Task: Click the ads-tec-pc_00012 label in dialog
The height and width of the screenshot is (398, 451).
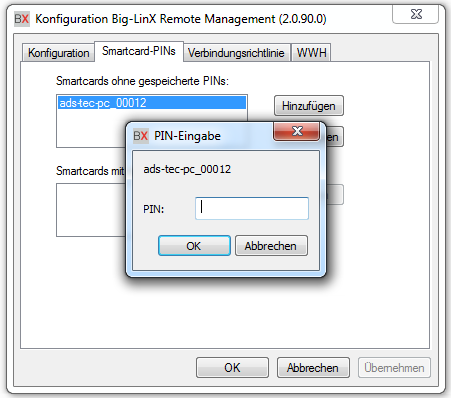Action: (187, 169)
